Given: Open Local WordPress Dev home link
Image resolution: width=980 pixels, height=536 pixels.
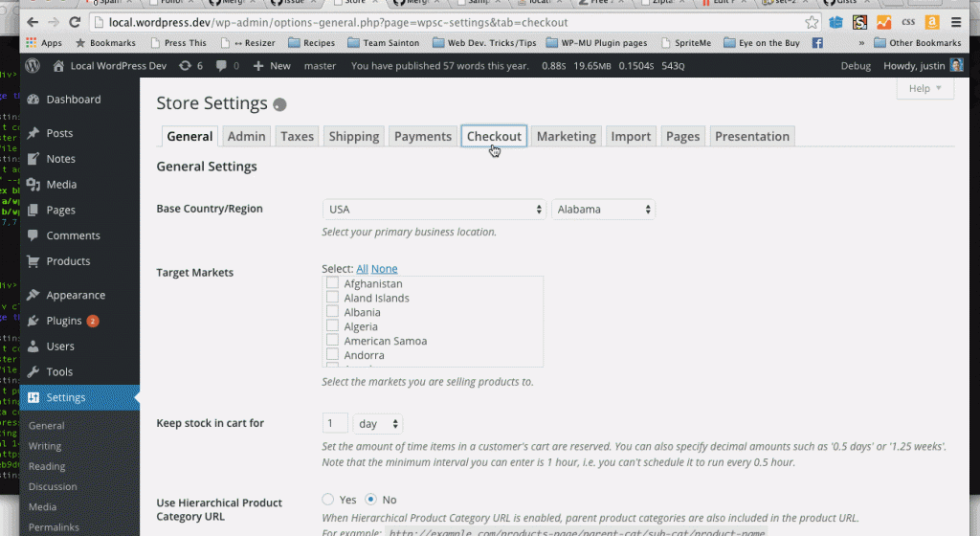Looking at the screenshot, I should click(109, 66).
